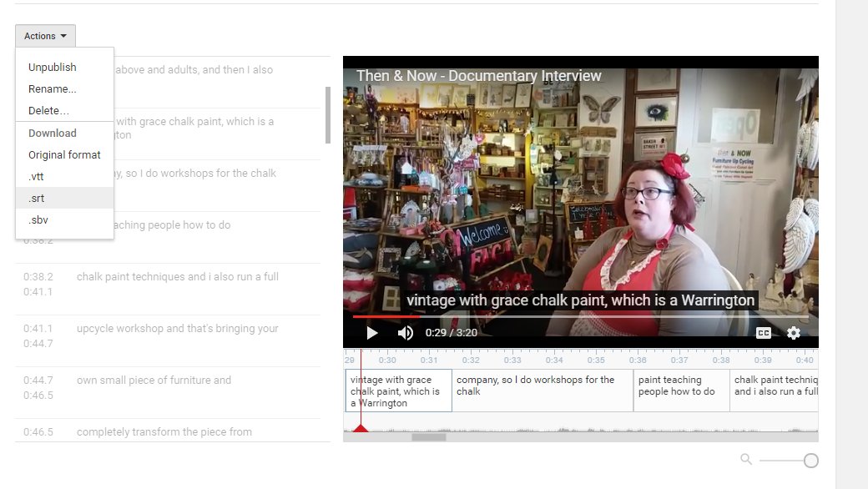Click the video title Then & Now
868x489 pixels.
(478, 76)
